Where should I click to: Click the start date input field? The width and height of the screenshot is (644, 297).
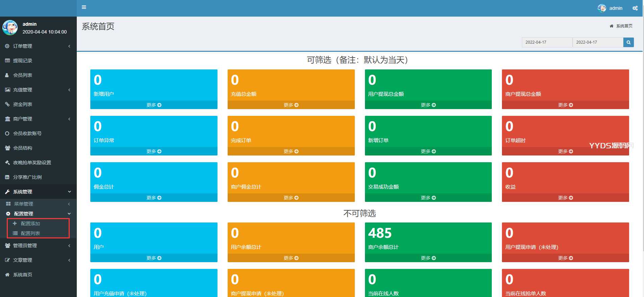click(x=547, y=42)
